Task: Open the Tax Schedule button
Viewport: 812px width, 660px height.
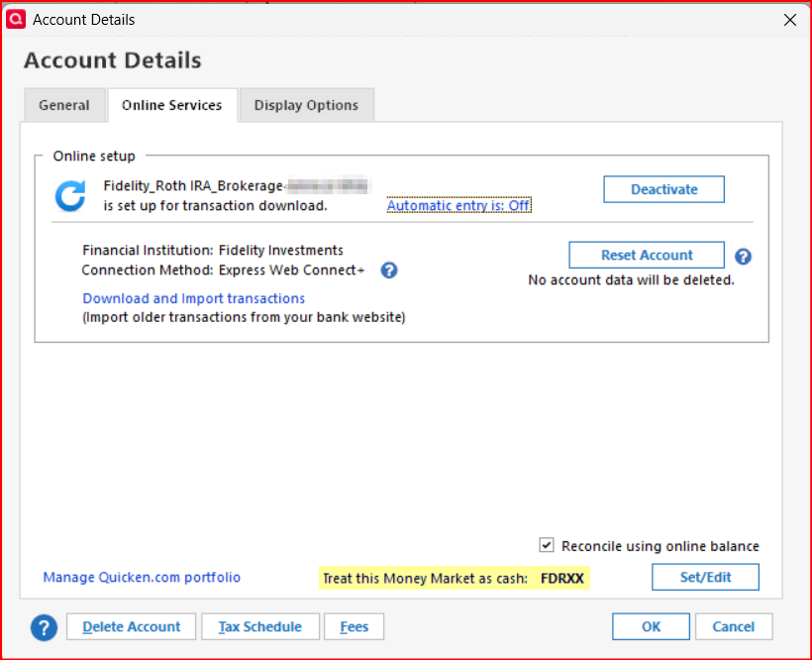Action: (260, 627)
